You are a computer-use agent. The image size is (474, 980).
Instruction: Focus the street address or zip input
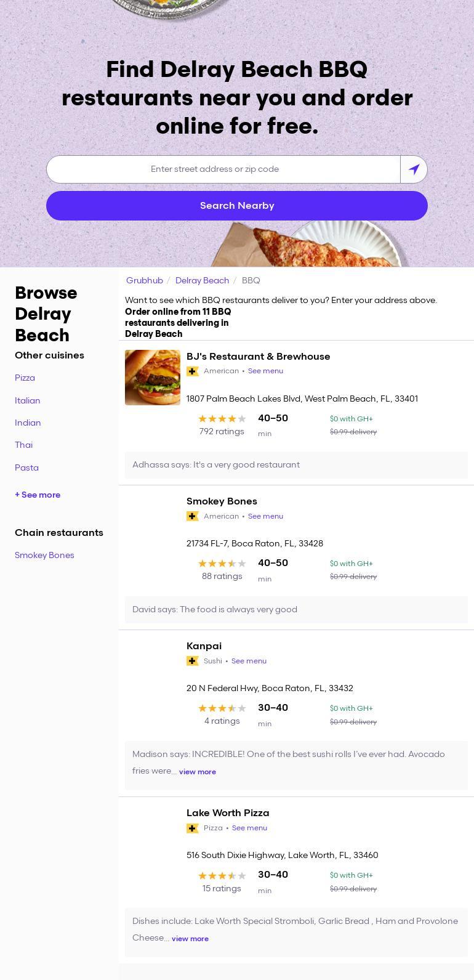point(223,169)
